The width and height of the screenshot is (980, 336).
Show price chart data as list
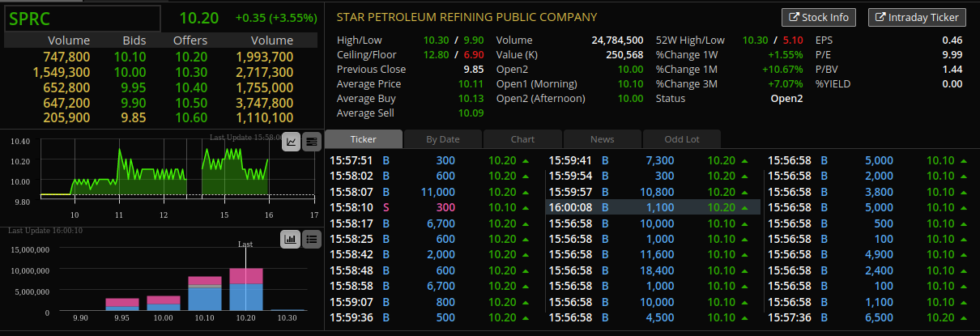(x=312, y=142)
